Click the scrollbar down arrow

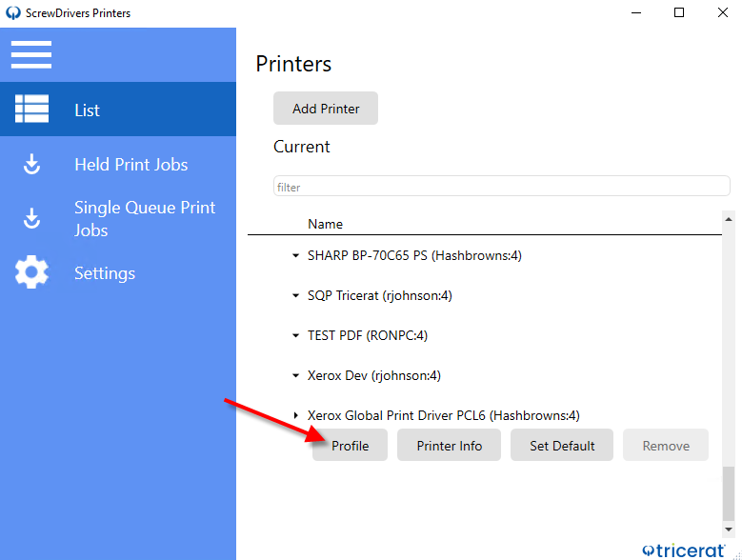(x=729, y=530)
